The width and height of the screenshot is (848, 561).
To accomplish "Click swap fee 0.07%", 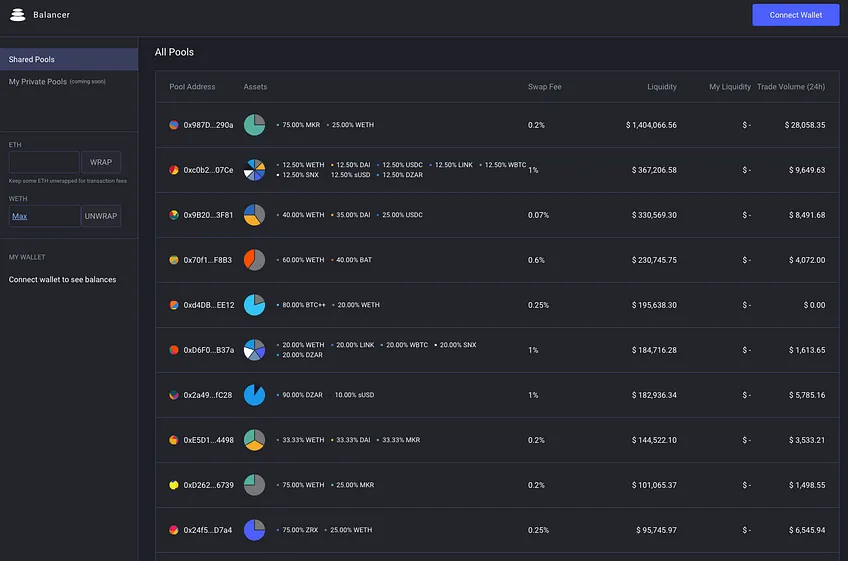I will (538, 215).
